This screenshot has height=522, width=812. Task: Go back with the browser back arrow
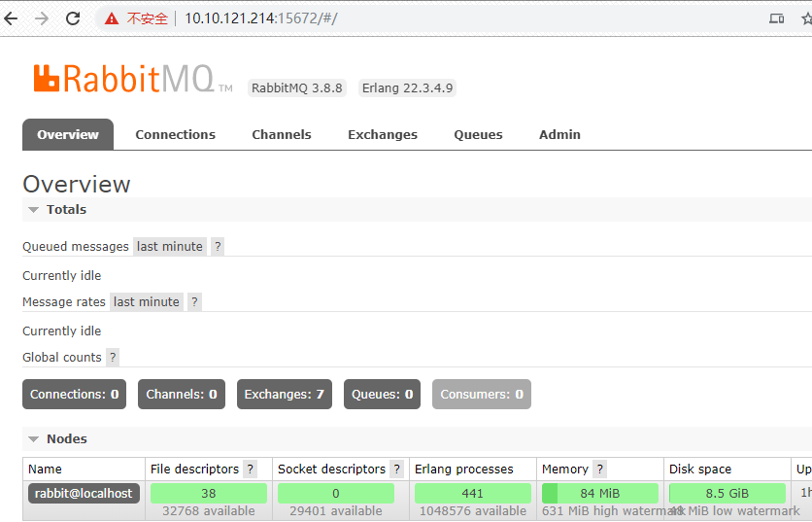click(x=11, y=18)
